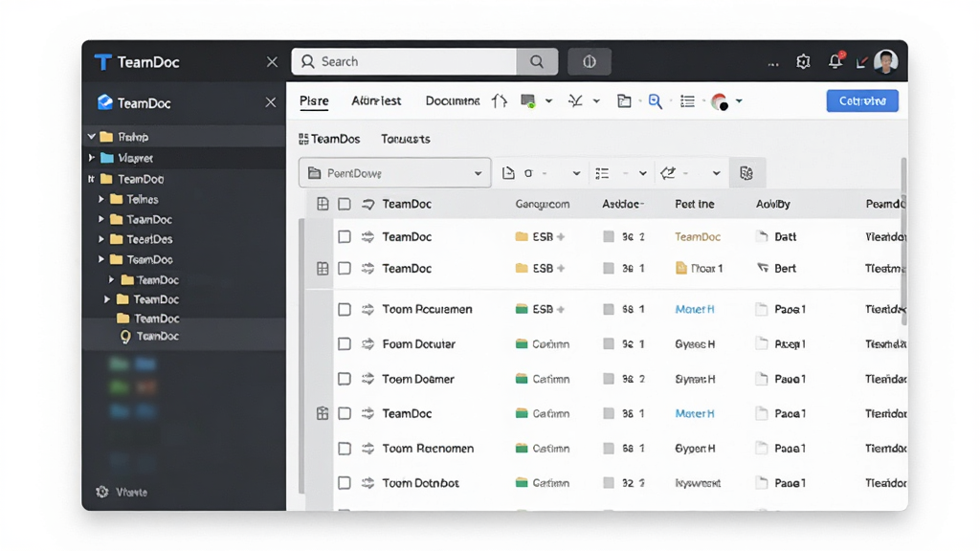The image size is (980, 551).
Task: Open the dropdown arrow next to the monitor icon
Action: pyautogui.click(x=548, y=101)
